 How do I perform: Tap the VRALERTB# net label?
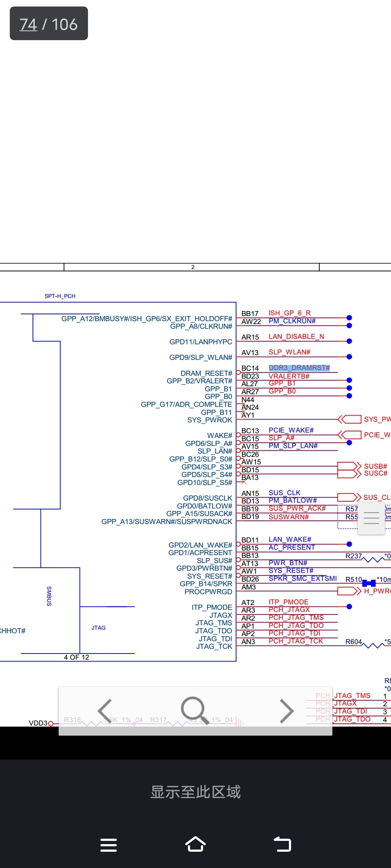[289, 376]
